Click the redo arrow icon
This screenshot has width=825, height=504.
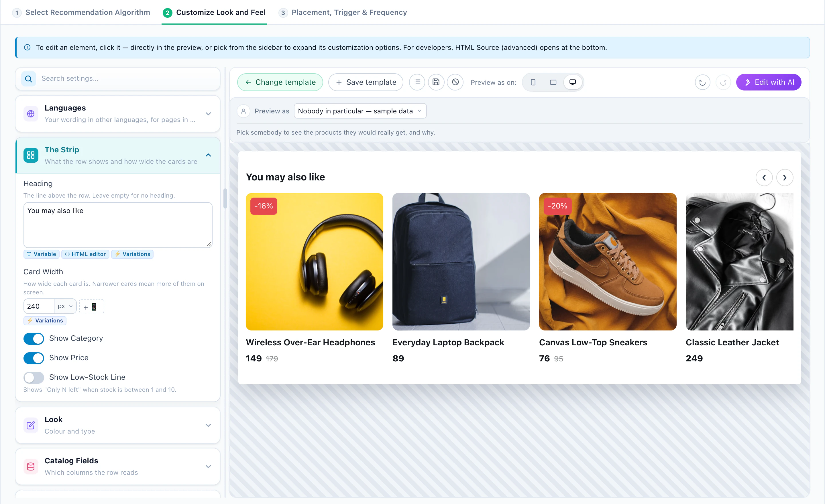click(723, 82)
